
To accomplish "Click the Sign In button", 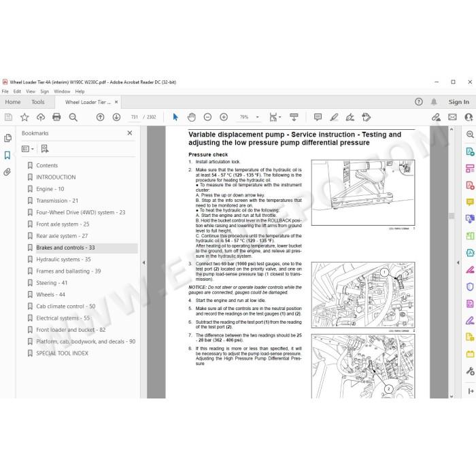I will pyautogui.click(x=459, y=102).
